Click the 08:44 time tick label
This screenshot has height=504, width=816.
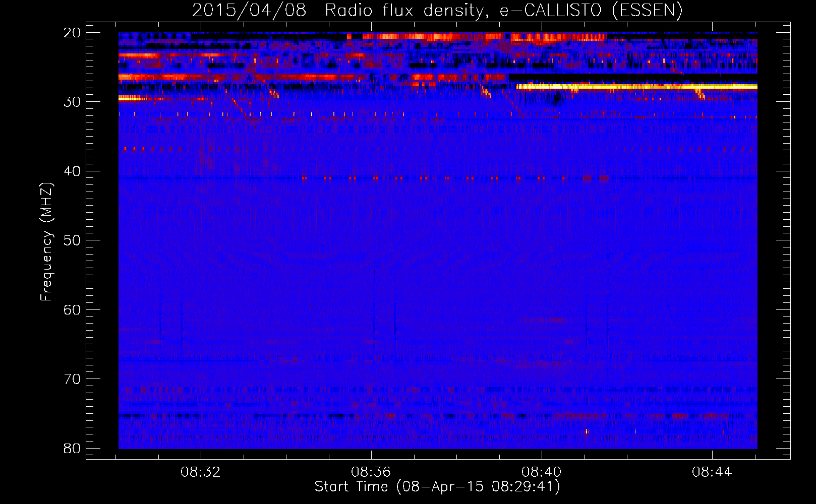[x=712, y=472]
